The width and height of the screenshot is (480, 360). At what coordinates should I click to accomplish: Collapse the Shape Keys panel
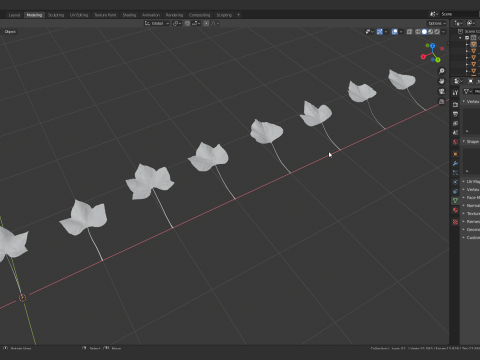(471, 142)
